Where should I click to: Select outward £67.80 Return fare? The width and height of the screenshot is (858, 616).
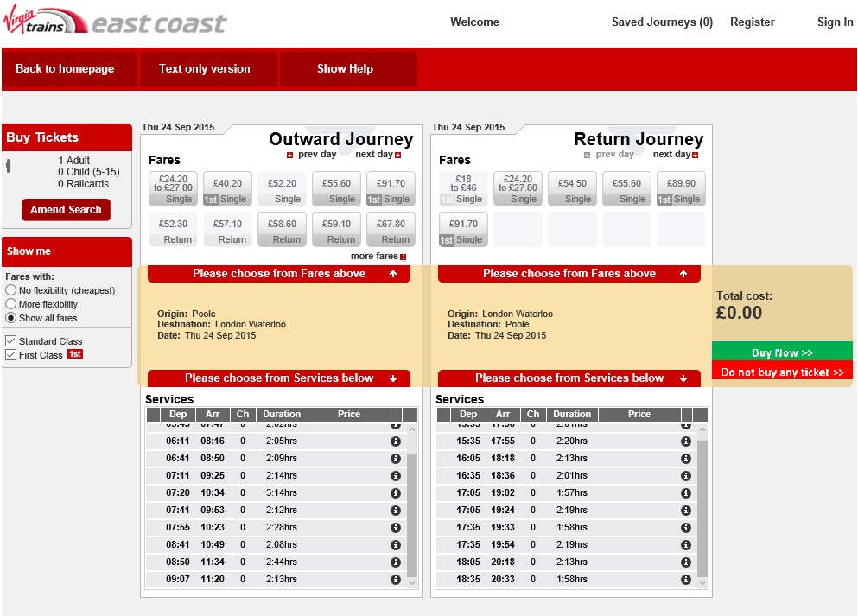tap(391, 229)
